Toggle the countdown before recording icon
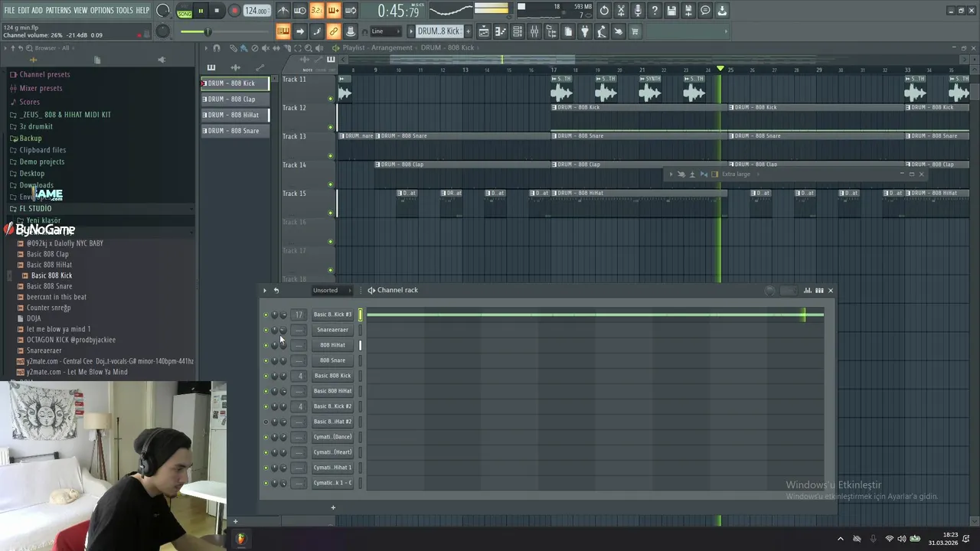The height and width of the screenshot is (551, 980). click(x=317, y=11)
